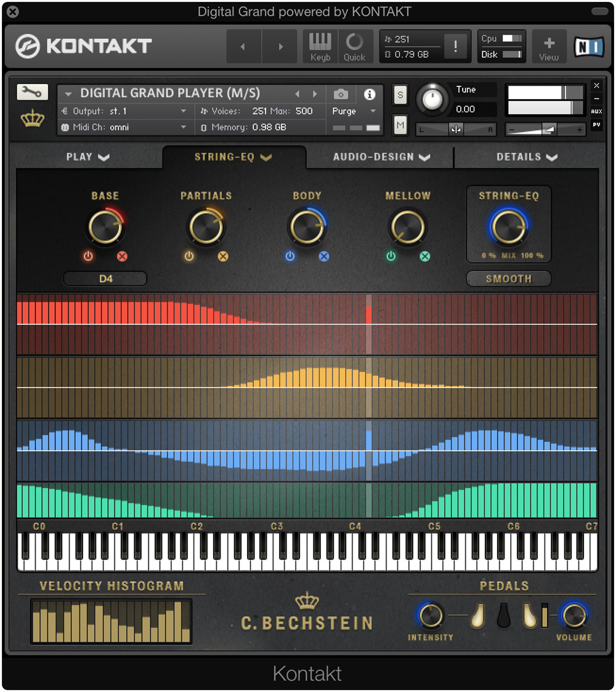Expand the DETAILS section
616x692 pixels.
click(527, 157)
